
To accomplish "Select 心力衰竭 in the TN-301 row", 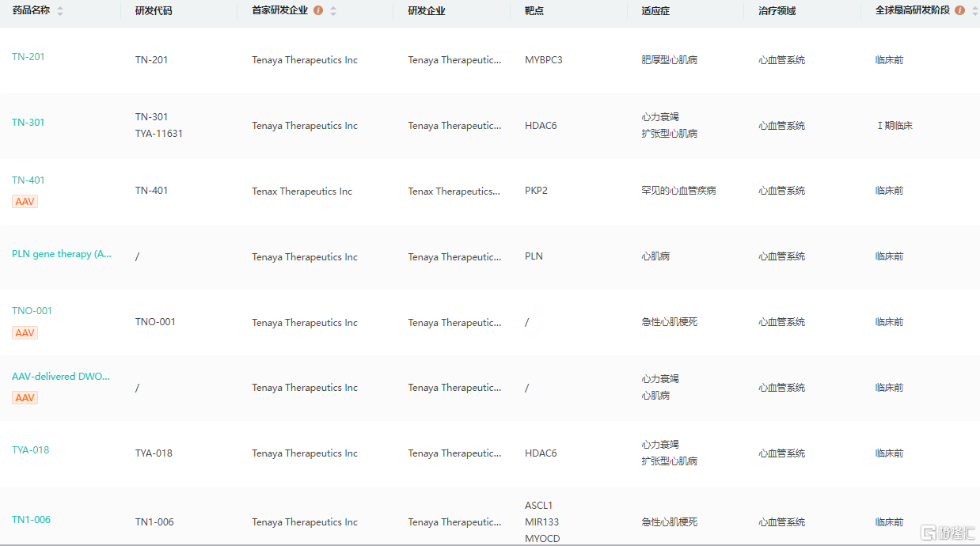I will [x=660, y=117].
